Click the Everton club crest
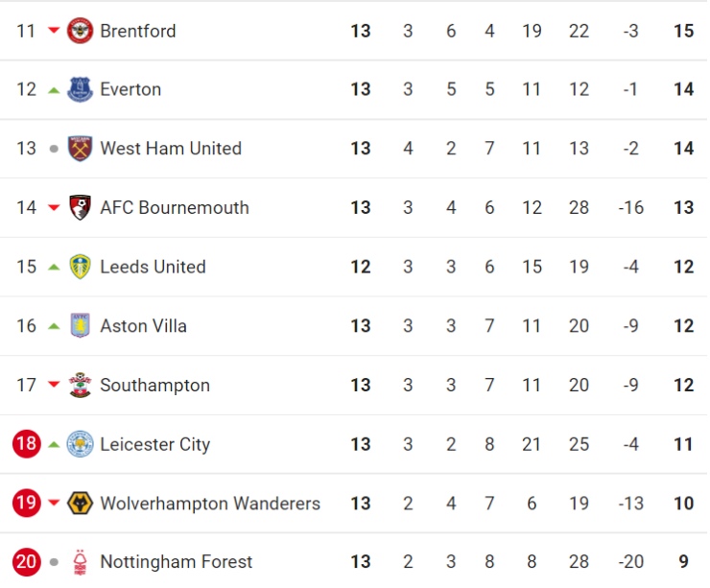The image size is (710, 588). pyautogui.click(x=81, y=89)
